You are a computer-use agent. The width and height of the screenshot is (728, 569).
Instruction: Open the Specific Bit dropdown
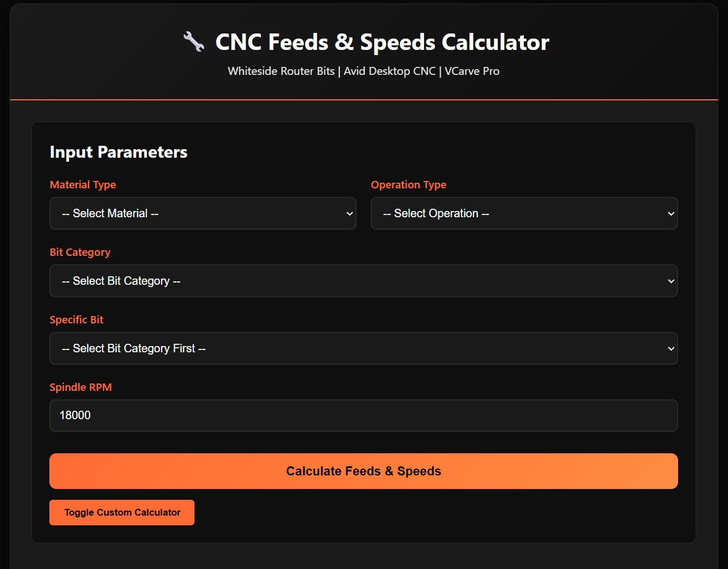[x=363, y=348]
